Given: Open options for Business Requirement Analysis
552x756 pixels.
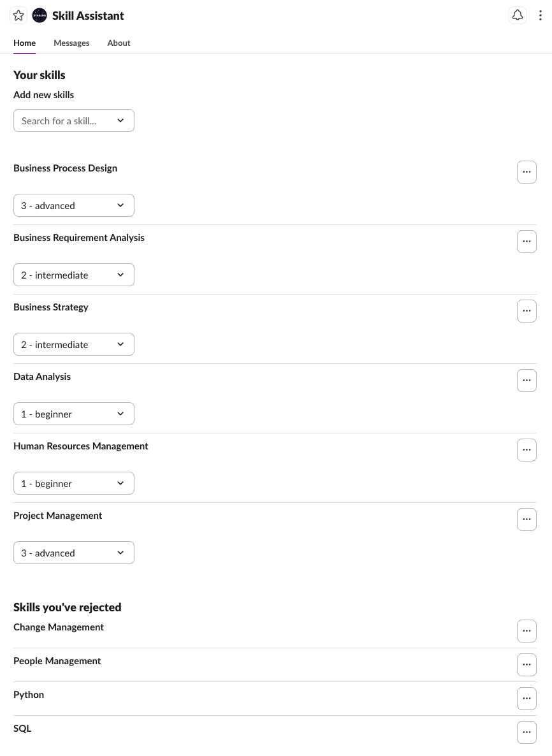Looking at the screenshot, I should pos(527,242).
